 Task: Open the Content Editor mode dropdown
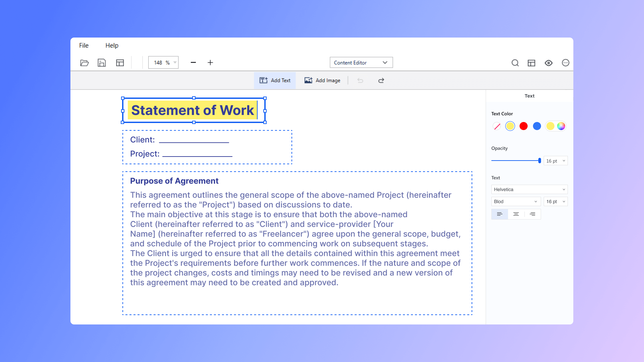361,62
